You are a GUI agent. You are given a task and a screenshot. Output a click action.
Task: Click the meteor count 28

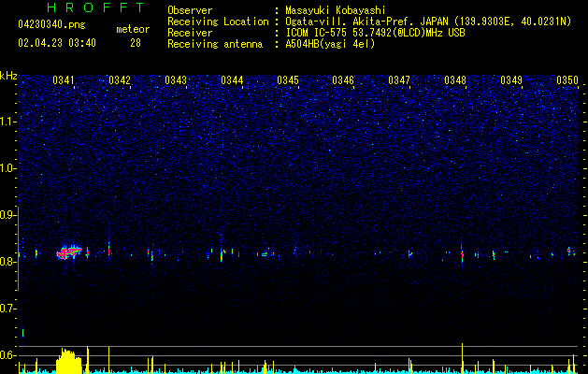[x=136, y=43]
